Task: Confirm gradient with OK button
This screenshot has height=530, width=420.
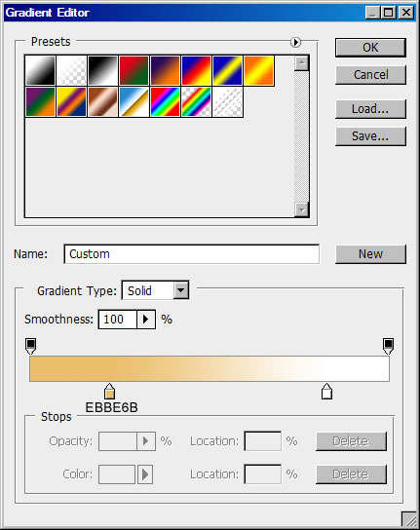Action: [370, 48]
